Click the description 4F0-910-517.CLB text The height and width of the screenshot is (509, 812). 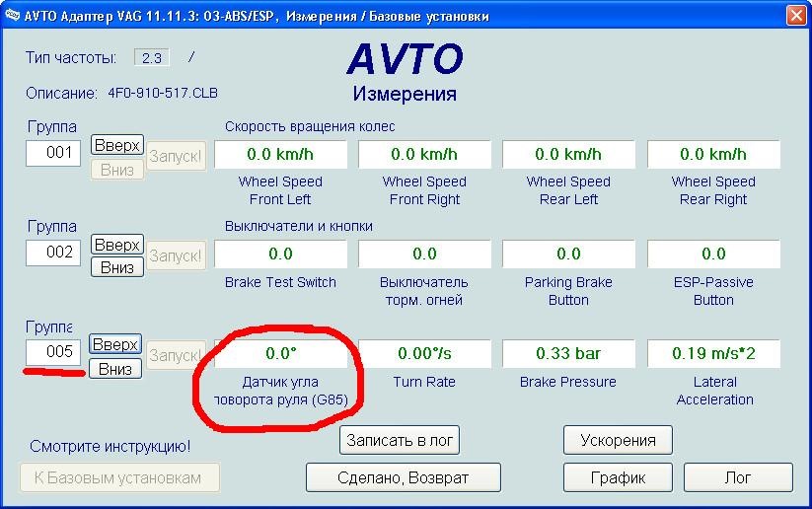tap(163, 93)
